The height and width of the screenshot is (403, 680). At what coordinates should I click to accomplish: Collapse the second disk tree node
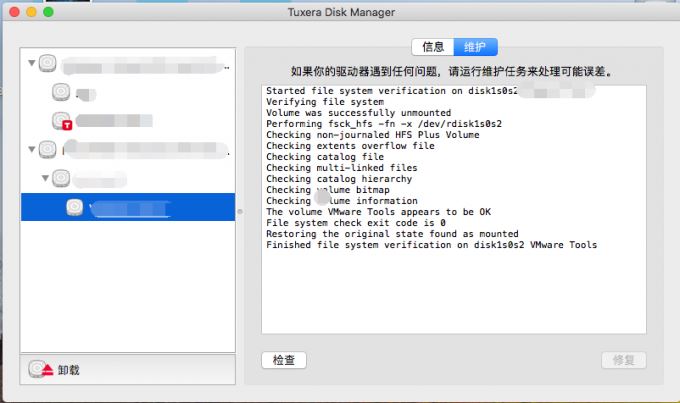point(31,150)
